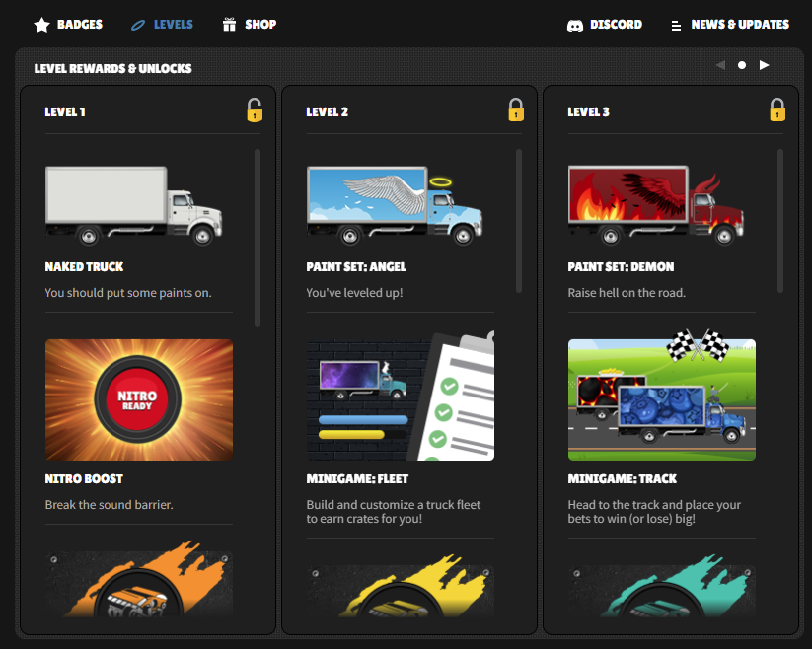Click the Level 3 card scrollbar
812x649 pixels.
[x=780, y=221]
